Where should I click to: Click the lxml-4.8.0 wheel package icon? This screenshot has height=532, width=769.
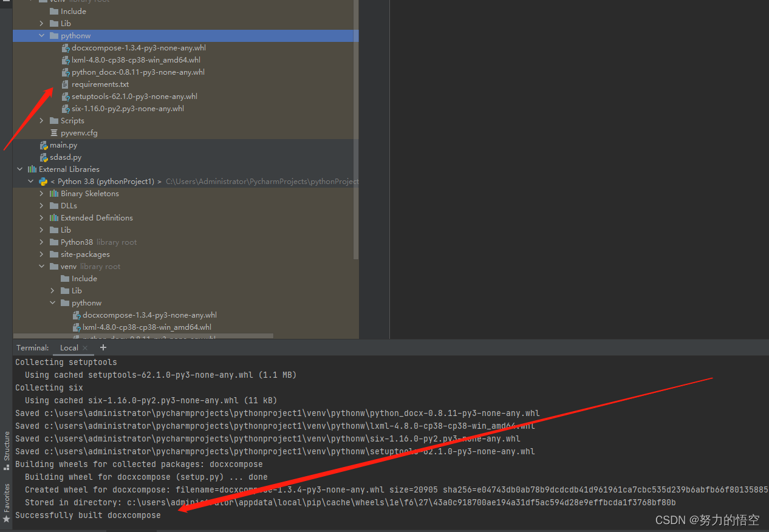66,60
